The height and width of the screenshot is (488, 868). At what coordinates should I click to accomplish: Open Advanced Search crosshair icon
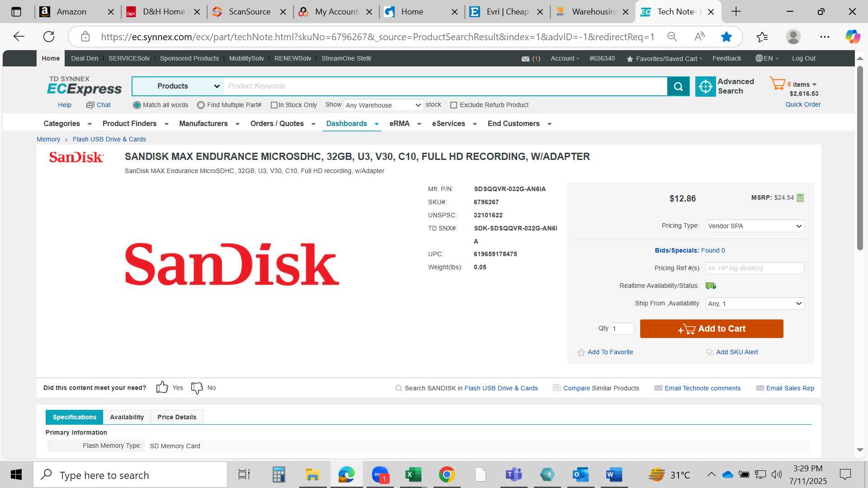[x=705, y=86]
